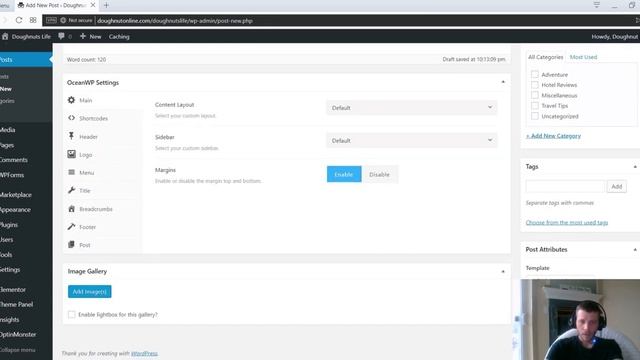The height and width of the screenshot is (360, 640).
Task: Collapse the Post Attributes panel
Action: (635, 250)
